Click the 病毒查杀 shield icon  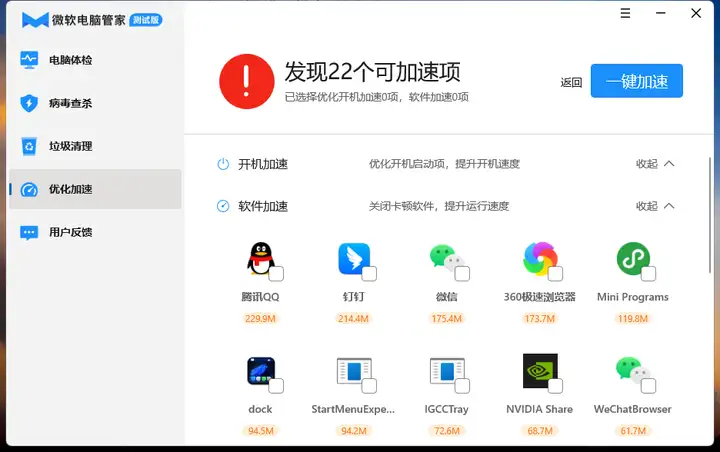(x=29, y=103)
